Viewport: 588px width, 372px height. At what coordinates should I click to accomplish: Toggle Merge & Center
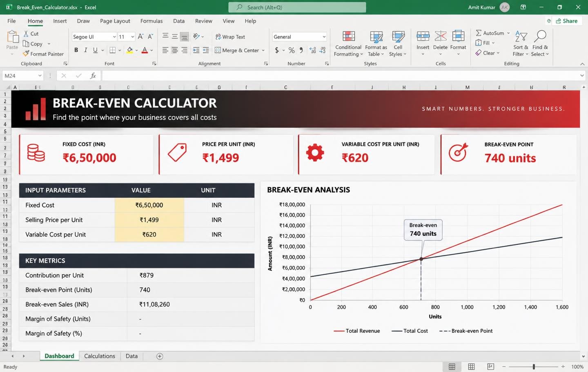[237, 50]
